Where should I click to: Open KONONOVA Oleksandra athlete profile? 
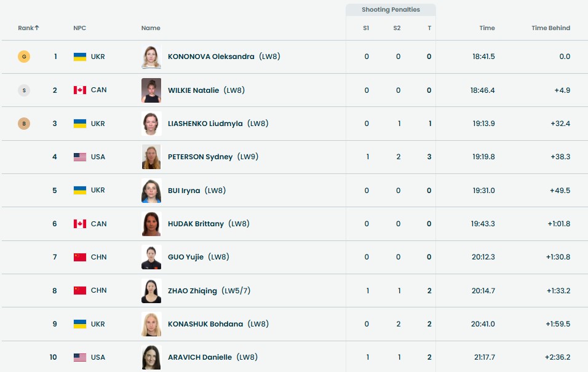[x=211, y=57]
